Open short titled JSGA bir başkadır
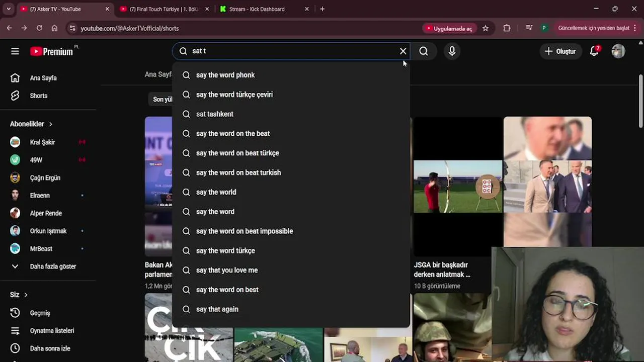 pos(442,269)
